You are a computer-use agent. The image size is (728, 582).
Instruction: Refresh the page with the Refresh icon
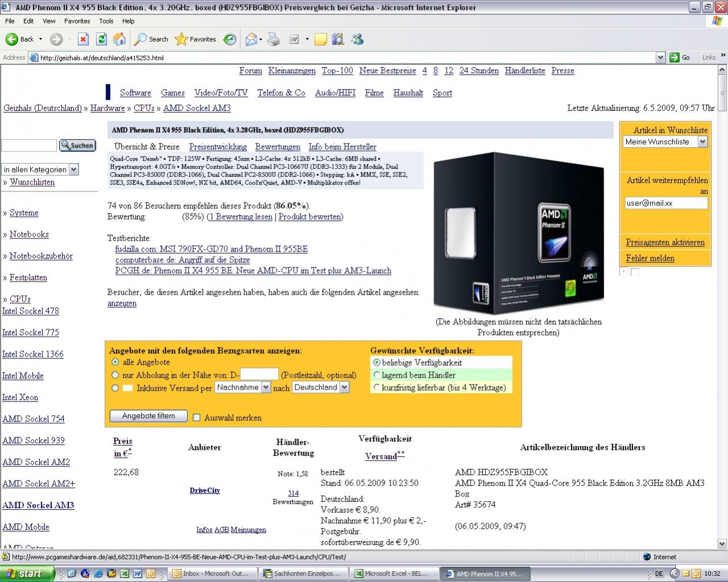(101, 39)
